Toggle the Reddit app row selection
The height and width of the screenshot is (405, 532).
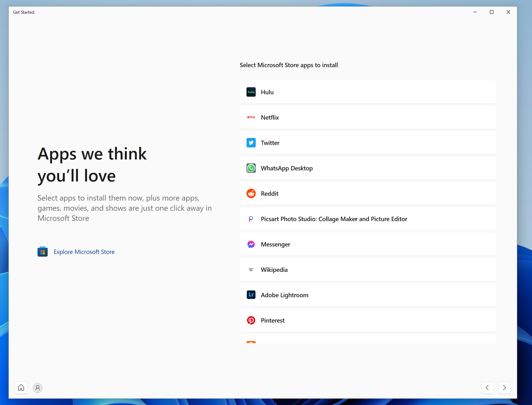[367, 194]
